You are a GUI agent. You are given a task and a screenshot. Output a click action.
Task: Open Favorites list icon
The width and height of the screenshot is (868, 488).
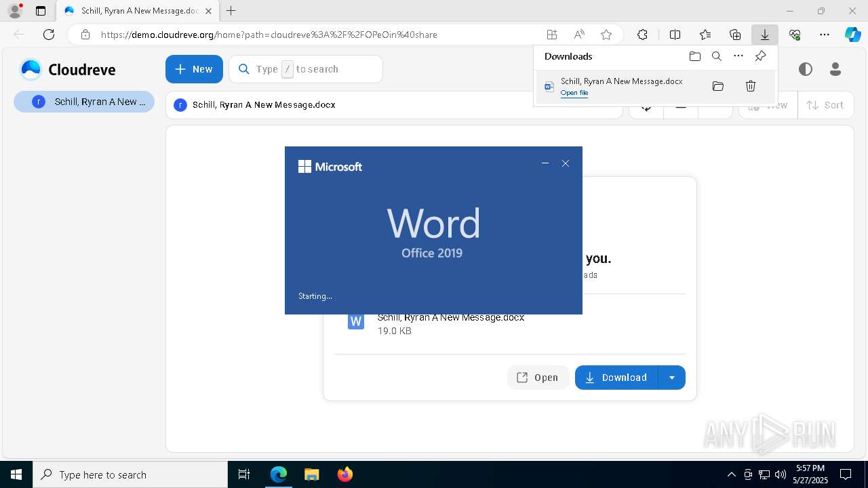tap(705, 35)
